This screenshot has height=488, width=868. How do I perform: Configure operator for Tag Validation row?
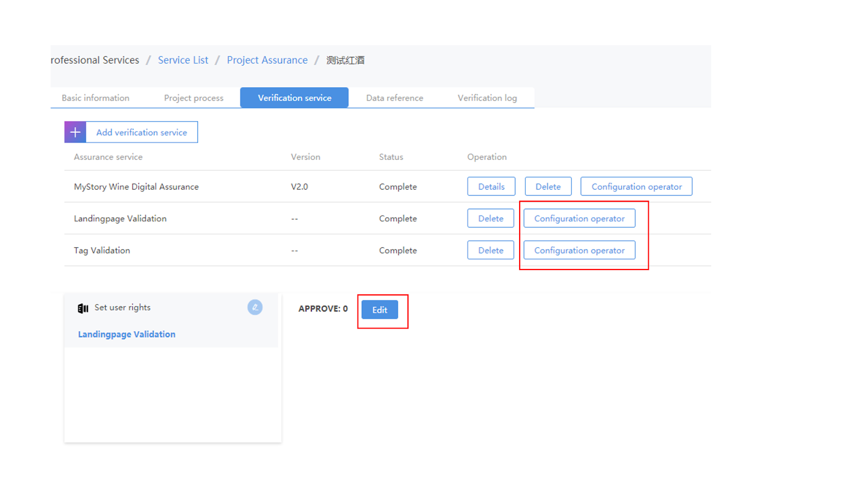[579, 251]
